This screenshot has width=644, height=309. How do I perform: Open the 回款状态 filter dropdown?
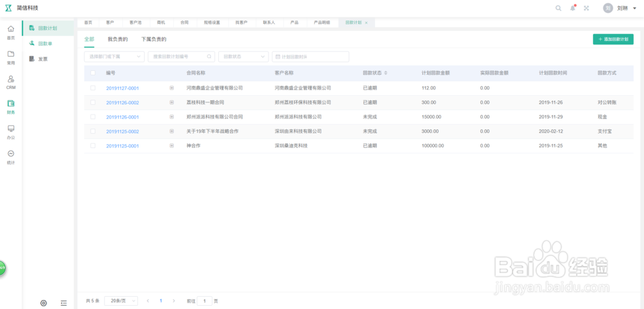[243, 57]
